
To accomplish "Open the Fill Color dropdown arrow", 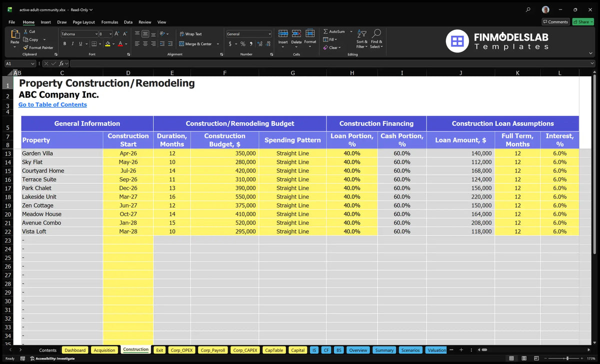I will 113,44.
